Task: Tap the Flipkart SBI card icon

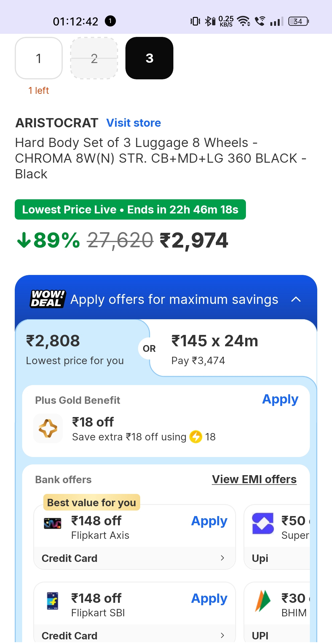Action: click(53, 601)
